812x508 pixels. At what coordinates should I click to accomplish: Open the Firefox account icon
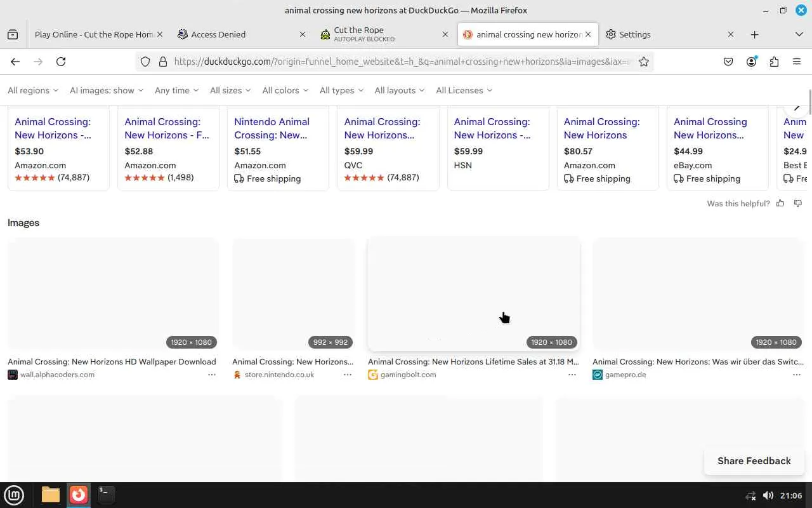pyautogui.click(x=752, y=62)
